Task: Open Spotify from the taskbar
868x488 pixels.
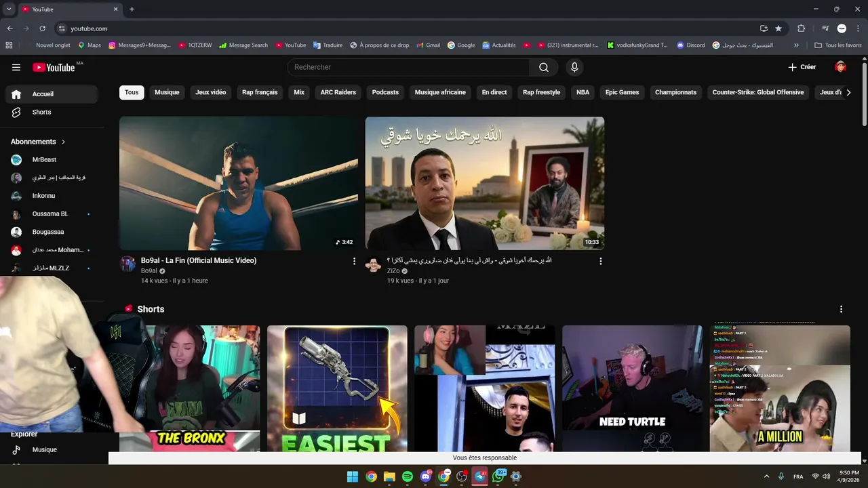Action: [x=408, y=476]
